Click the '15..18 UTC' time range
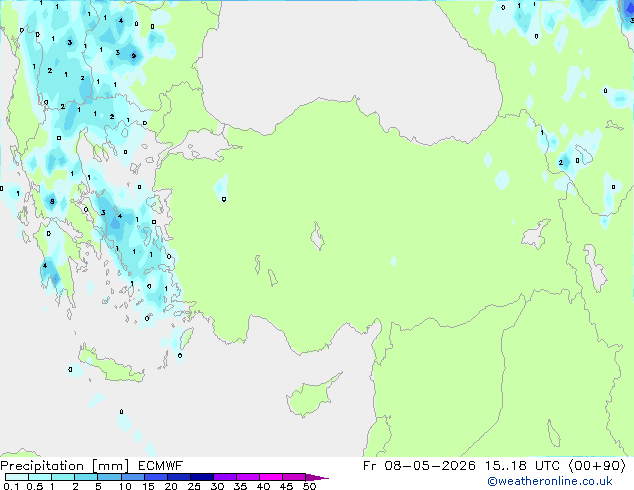The height and width of the screenshot is (490, 634). pos(522,466)
